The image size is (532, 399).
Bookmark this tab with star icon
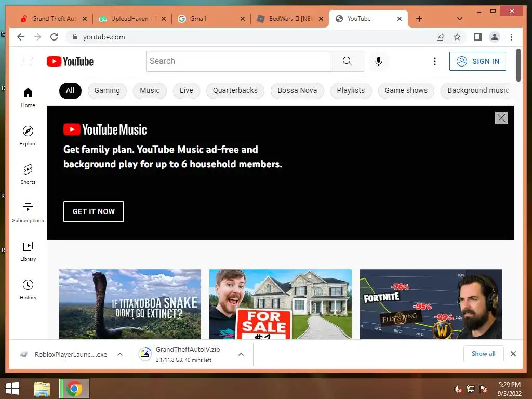(457, 37)
